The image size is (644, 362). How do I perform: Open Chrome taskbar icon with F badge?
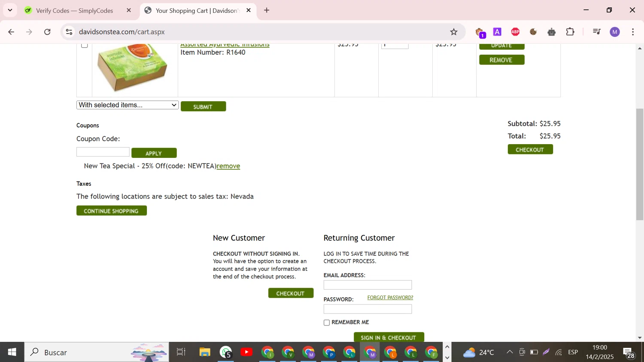point(431,352)
